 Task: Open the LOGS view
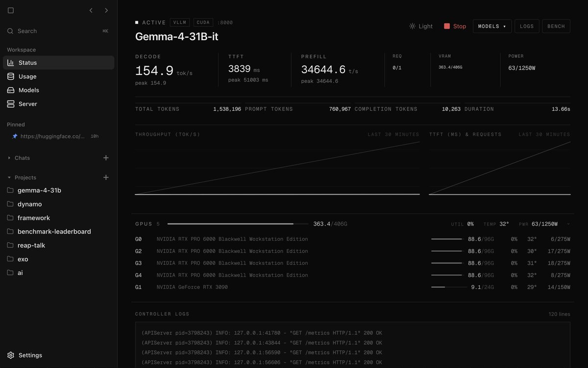[527, 26]
